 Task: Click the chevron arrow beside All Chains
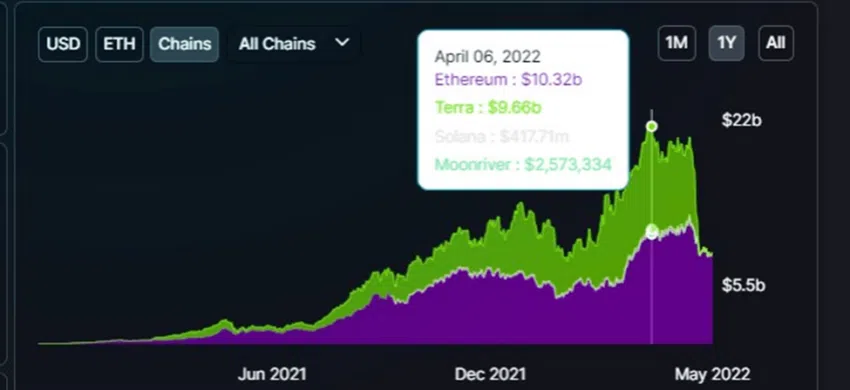pyautogui.click(x=342, y=42)
